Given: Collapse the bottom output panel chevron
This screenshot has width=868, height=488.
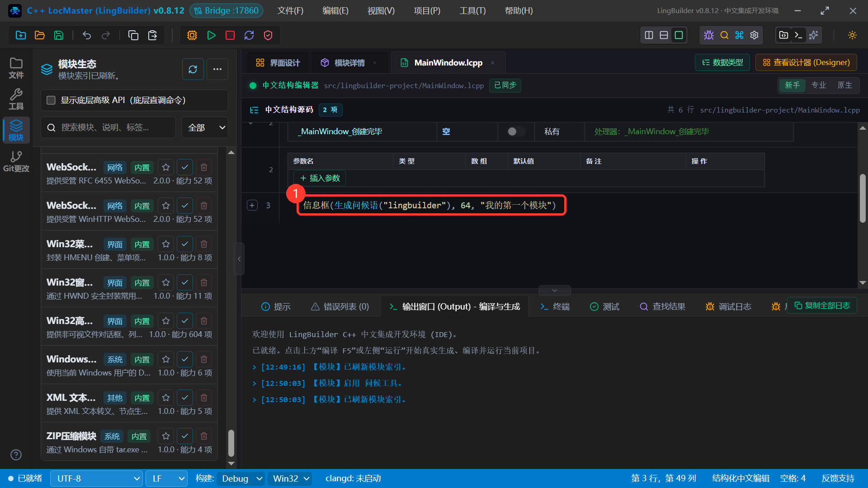Looking at the screenshot, I should 555,290.
